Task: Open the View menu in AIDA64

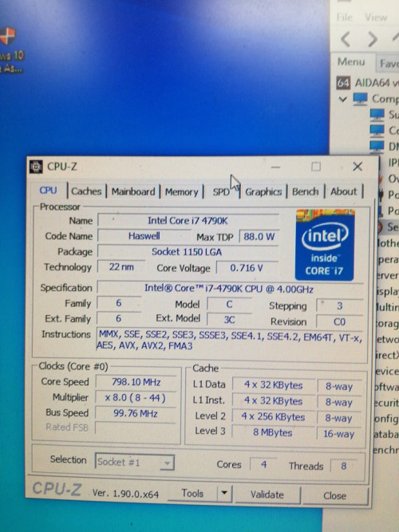Action: point(376,17)
